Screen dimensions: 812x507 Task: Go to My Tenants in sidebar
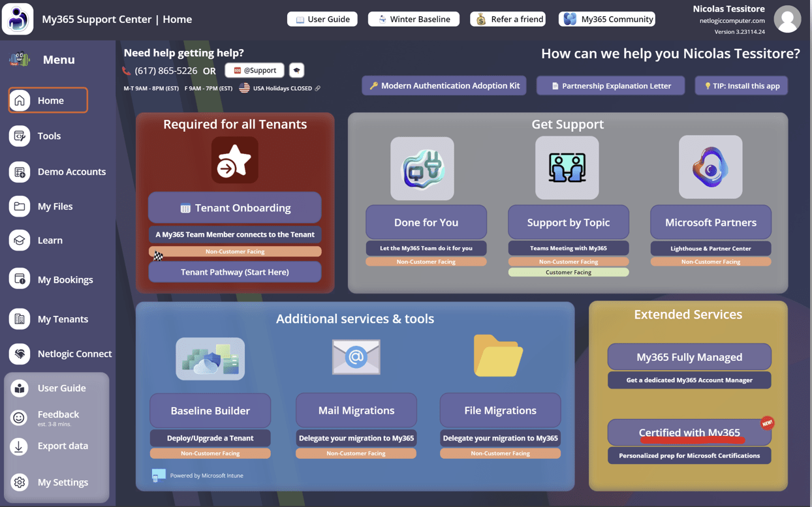tap(63, 319)
